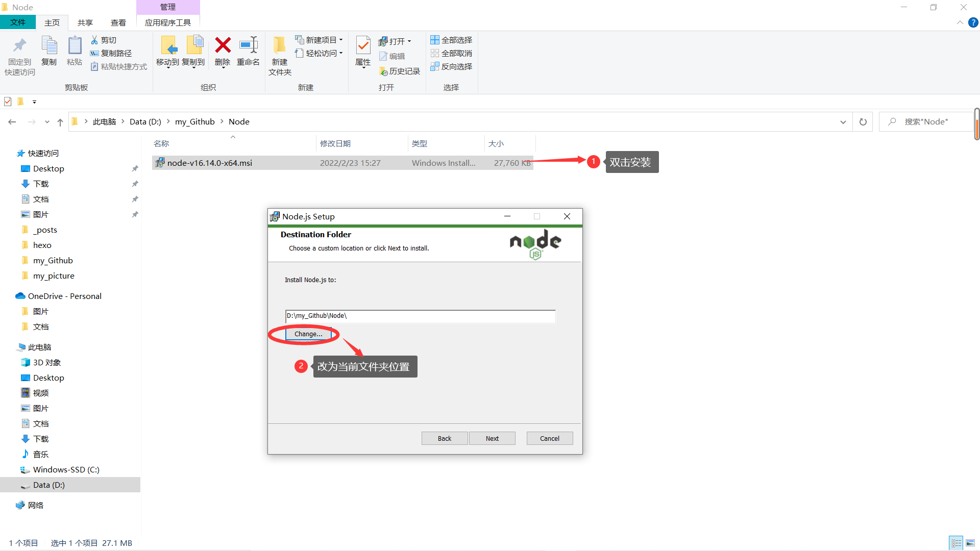The height and width of the screenshot is (551, 980).
Task: Click the Help question mark icon
Action: coord(973,22)
